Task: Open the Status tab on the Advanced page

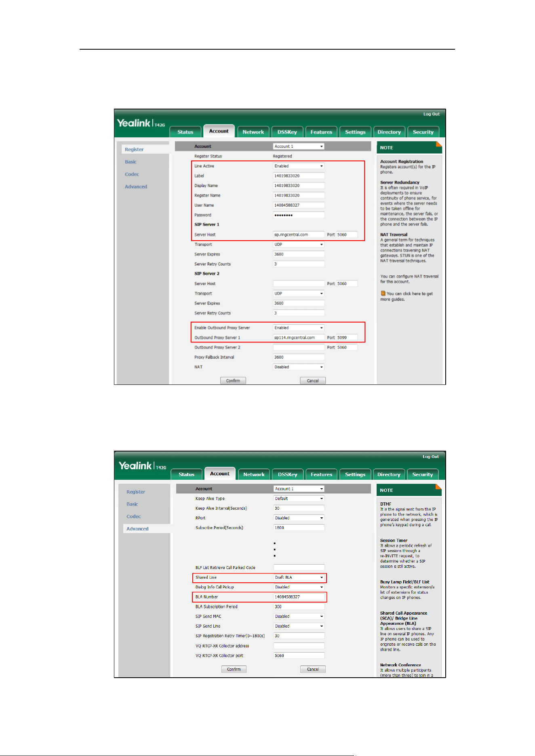Action: point(187,475)
